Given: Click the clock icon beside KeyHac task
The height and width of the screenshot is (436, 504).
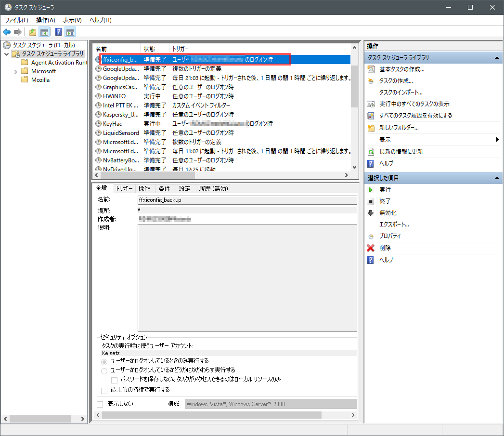Looking at the screenshot, I should [x=98, y=123].
